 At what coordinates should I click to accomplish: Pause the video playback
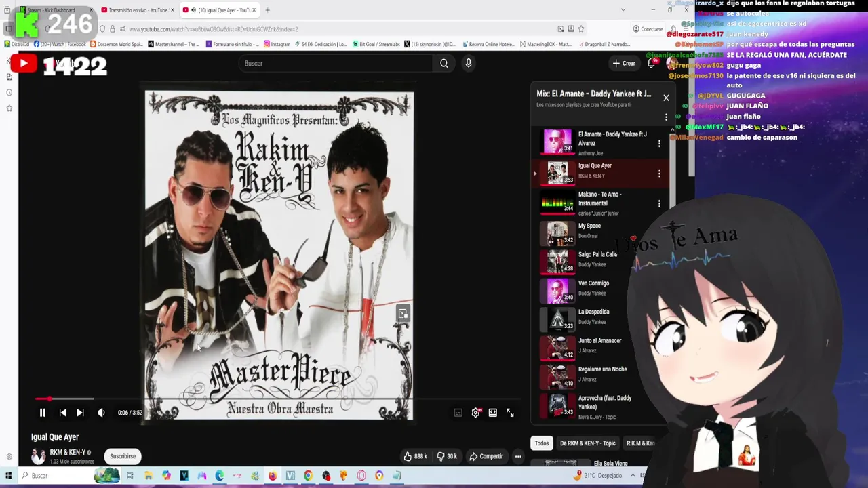[x=42, y=412]
